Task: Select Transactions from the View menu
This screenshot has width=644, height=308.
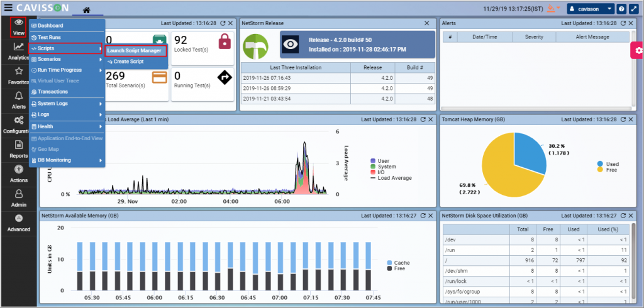Action: point(67,92)
